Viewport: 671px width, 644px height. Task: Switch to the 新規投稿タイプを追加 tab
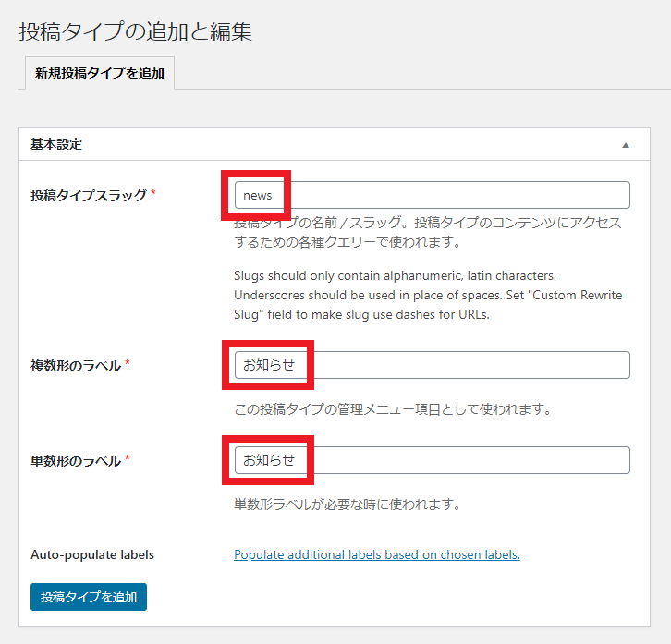pos(99,73)
